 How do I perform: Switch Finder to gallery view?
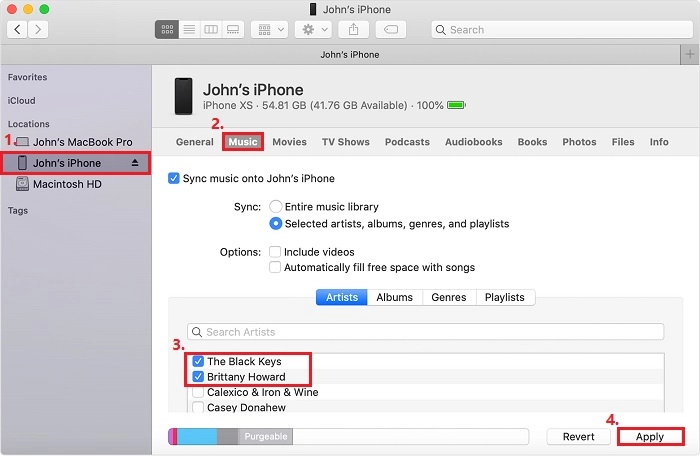(x=232, y=30)
